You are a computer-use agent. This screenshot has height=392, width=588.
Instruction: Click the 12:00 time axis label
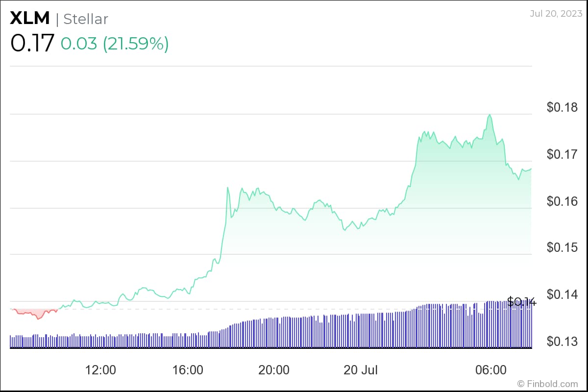[x=100, y=370]
